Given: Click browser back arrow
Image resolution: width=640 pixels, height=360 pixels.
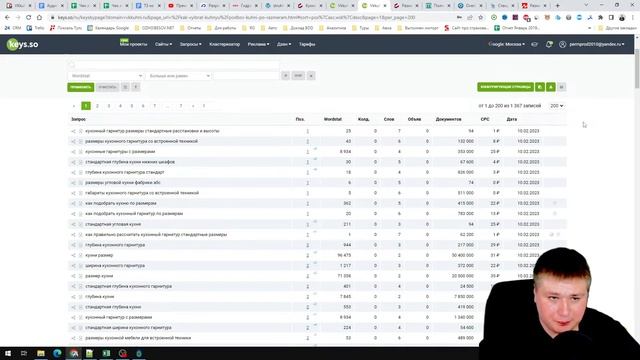Looking at the screenshot, I should click(x=7, y=18).
